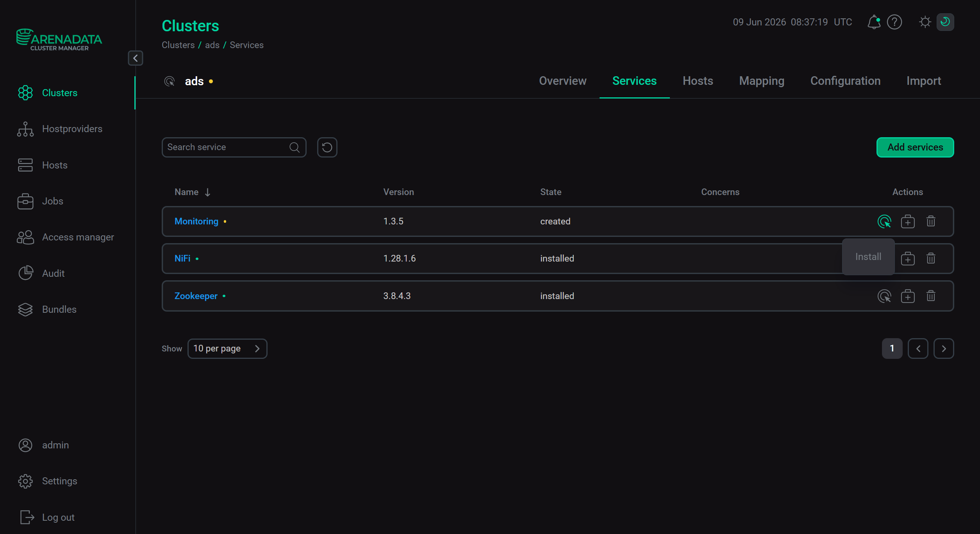
Task: Click the Arenadata Cluster Manager logo
Action: click(x=59, y=39)
